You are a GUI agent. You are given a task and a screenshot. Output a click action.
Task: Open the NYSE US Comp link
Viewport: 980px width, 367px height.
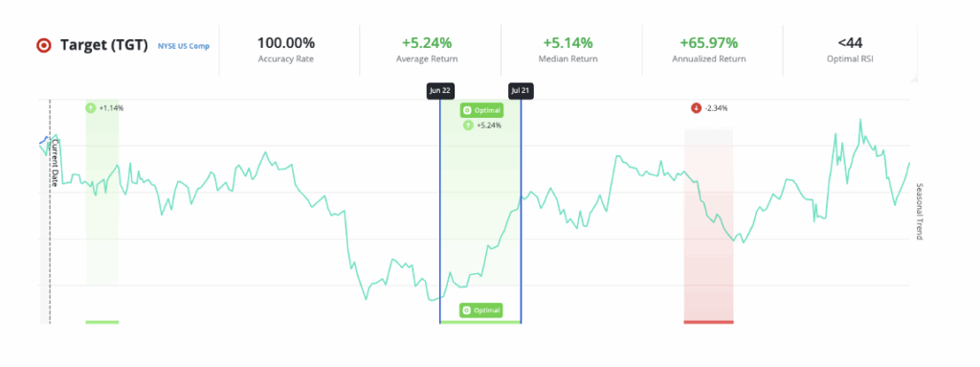pyautogui.click(x=184, y=46)
